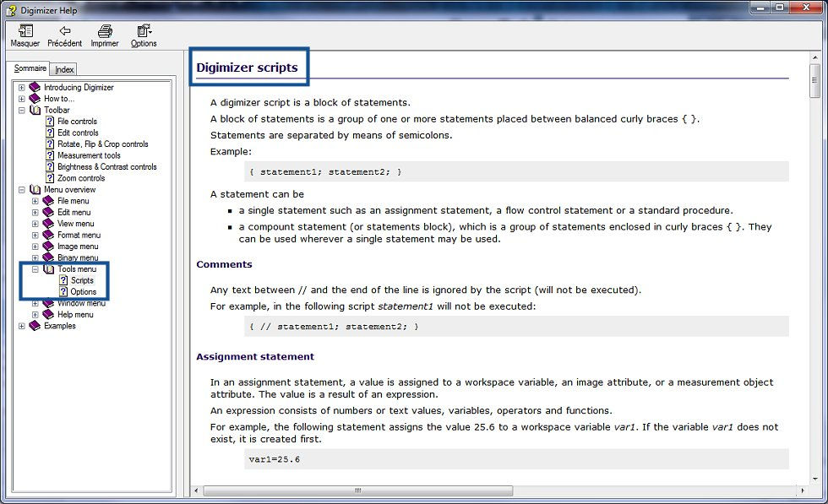Click the page icon next to File controls

tap(50, 122)
